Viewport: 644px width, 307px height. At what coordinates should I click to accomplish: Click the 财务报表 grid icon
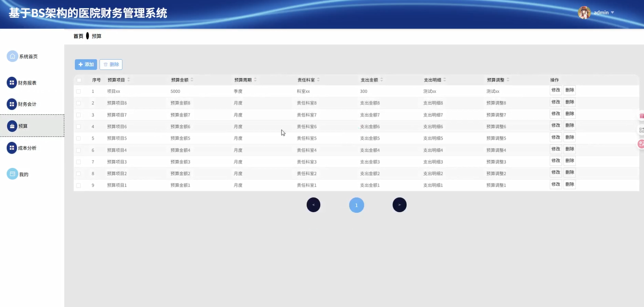point(12,83)
